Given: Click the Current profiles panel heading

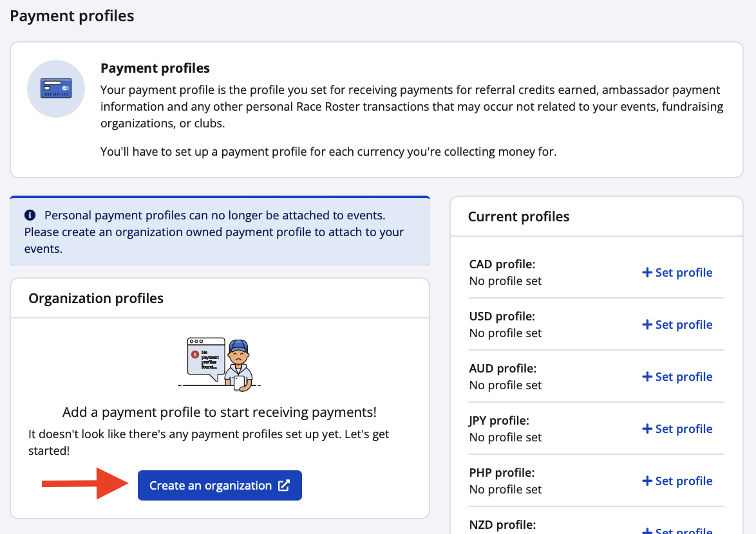Looking at the screenshot, I should pos(518,217).
